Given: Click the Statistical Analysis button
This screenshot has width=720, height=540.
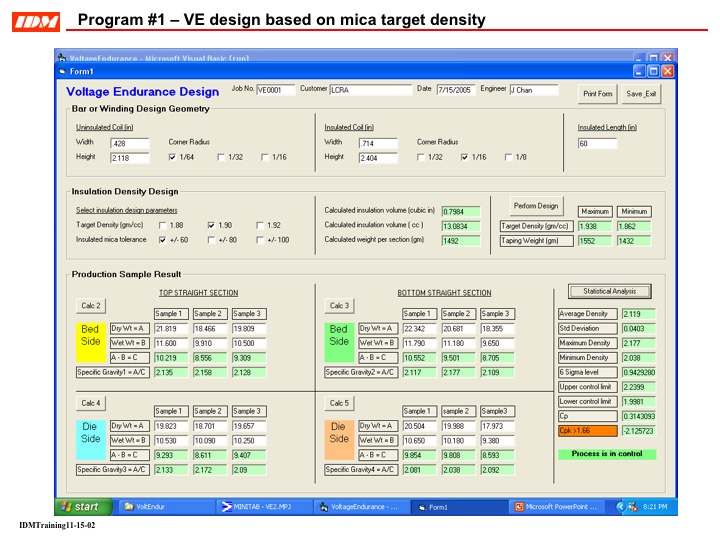Looking at the screenshot, I should [x=609, y=292].
